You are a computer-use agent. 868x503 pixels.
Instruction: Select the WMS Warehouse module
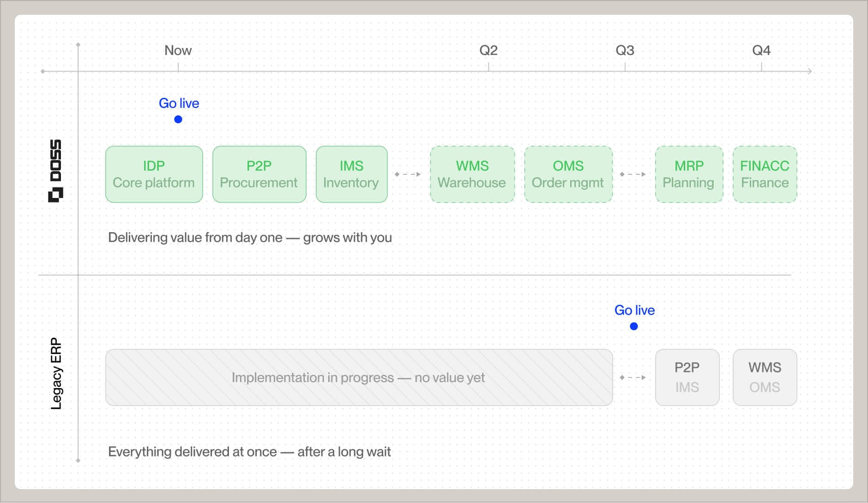point(473,174)
